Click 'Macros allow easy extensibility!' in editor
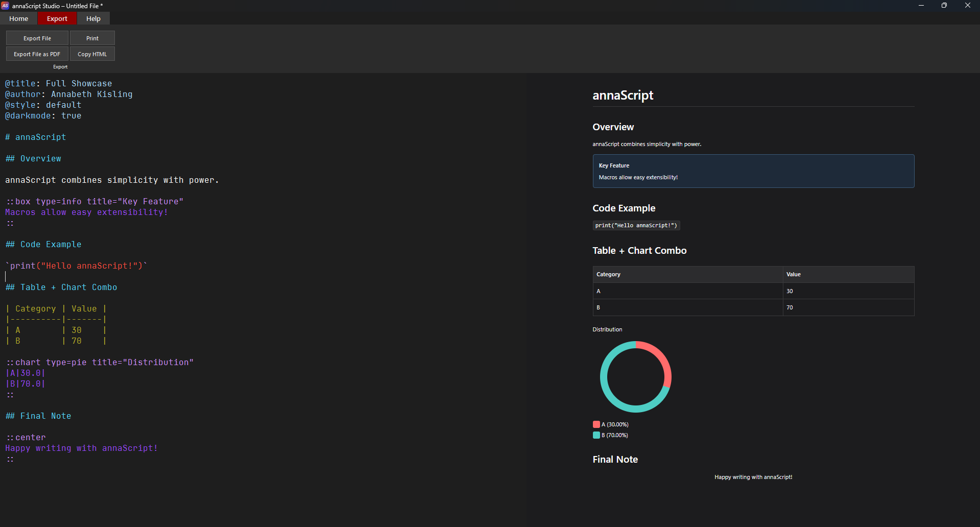980x527 pixels. tap(86, 212)
